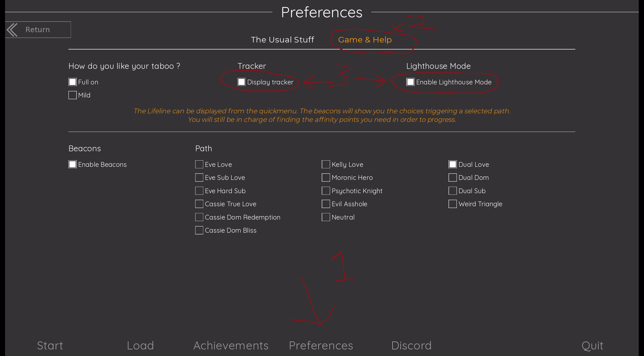
Task: Tick the Kelly Love path box
Action: [326, 164]
